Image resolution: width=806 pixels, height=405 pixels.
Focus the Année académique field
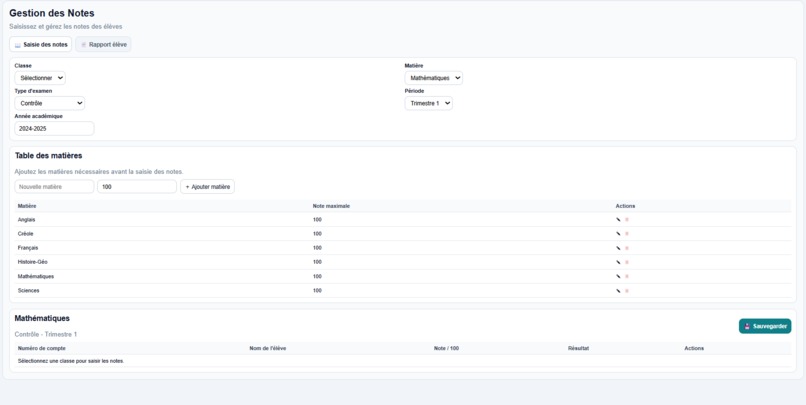click(x=54, y=129)
